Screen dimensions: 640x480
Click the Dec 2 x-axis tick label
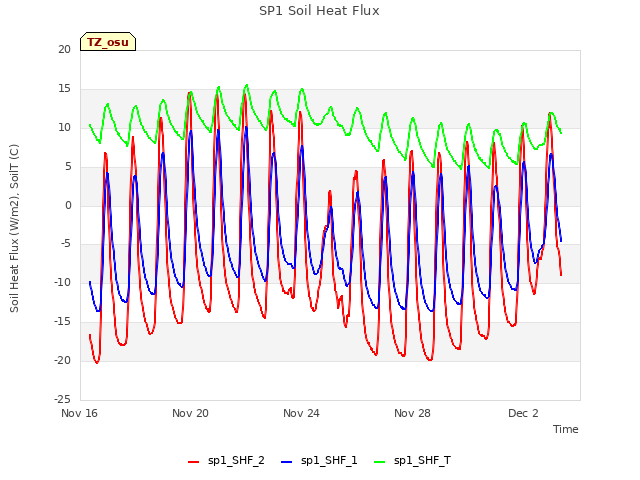(523, 413)
